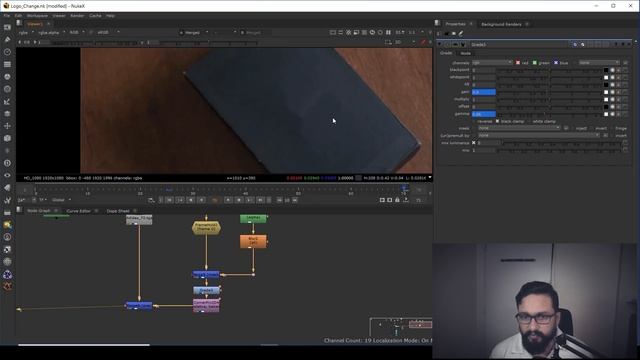
Task: Enable the mask inject checkbox
Action: pyautogui.click(x=573, y=128)
